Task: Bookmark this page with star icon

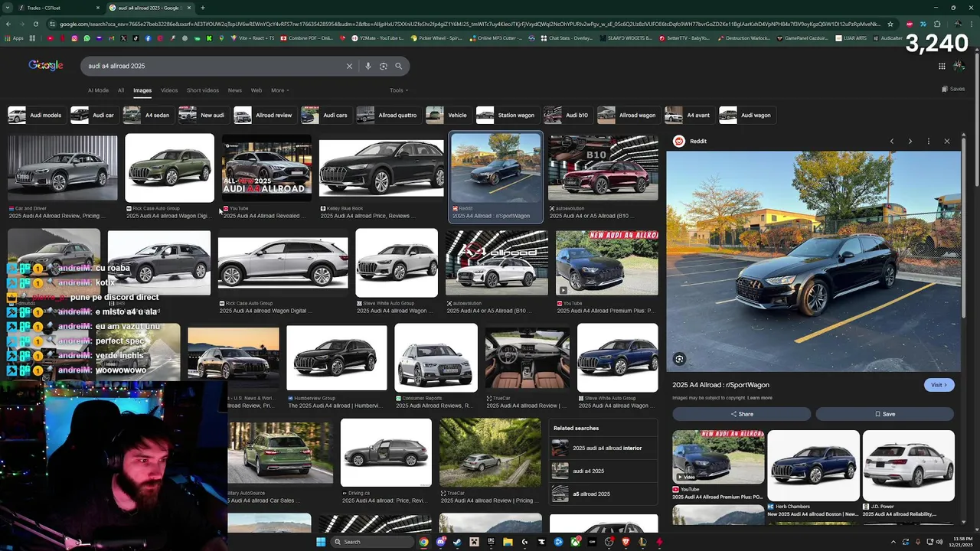Action: click(x=890, y=24)
